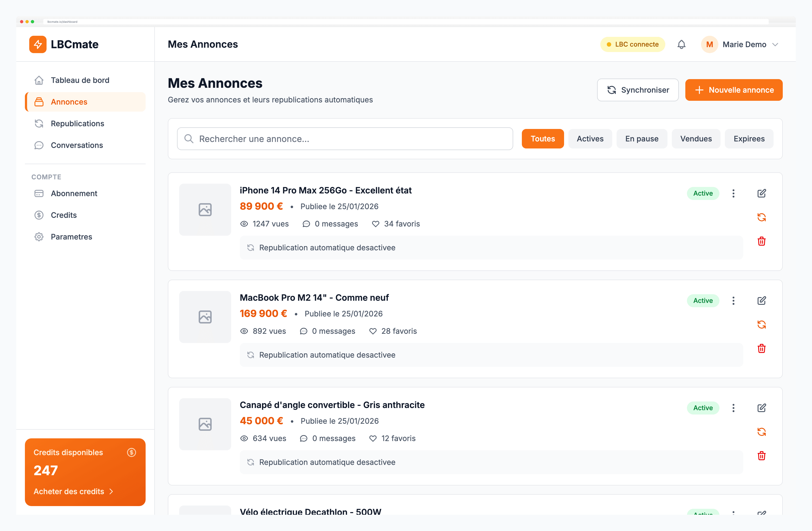Republish the Canapé d'angle convertible listing

761,432
